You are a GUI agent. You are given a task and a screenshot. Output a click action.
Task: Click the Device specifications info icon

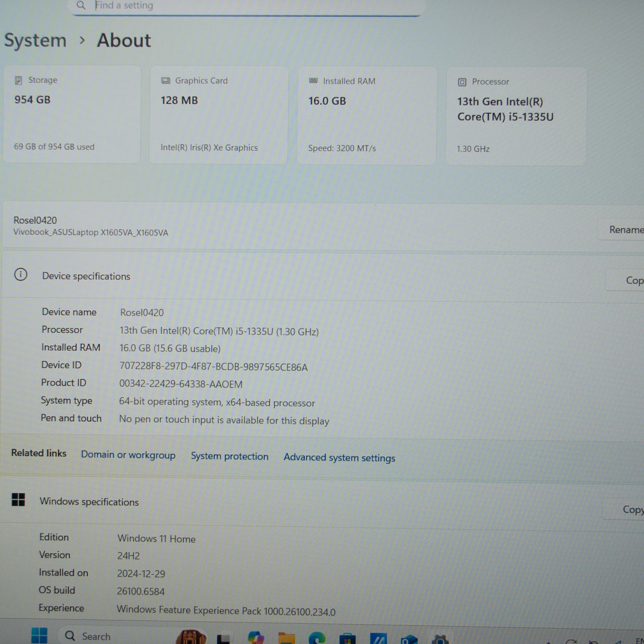(21, 275)
